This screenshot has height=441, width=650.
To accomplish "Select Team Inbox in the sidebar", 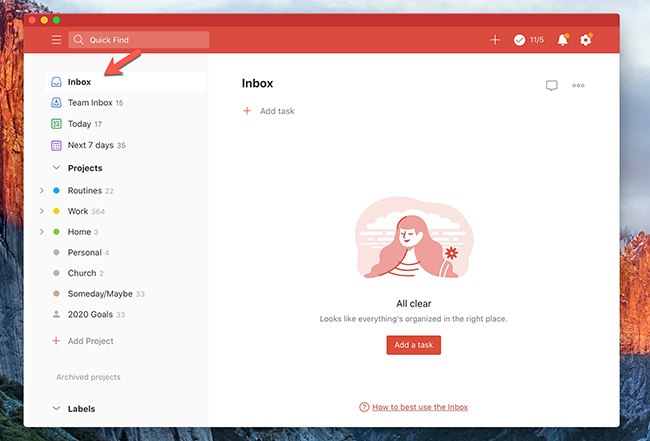I will pyautogui.click(x=90, y=102).
